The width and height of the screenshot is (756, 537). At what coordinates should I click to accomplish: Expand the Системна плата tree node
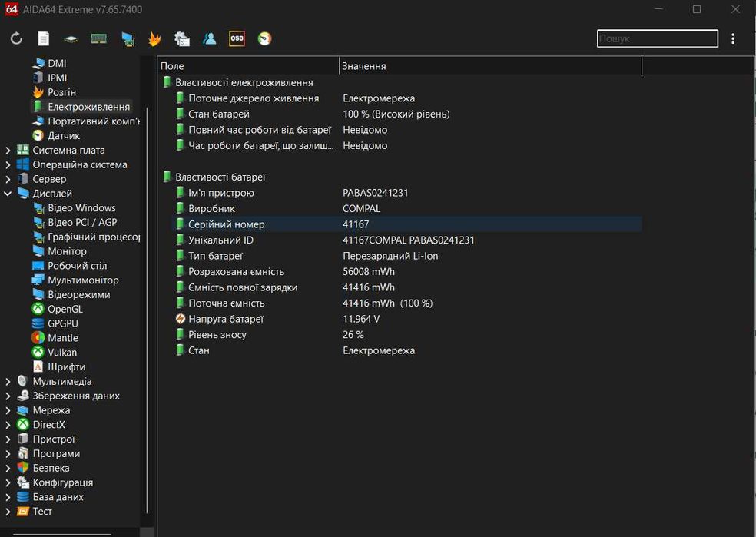(8, 151)
